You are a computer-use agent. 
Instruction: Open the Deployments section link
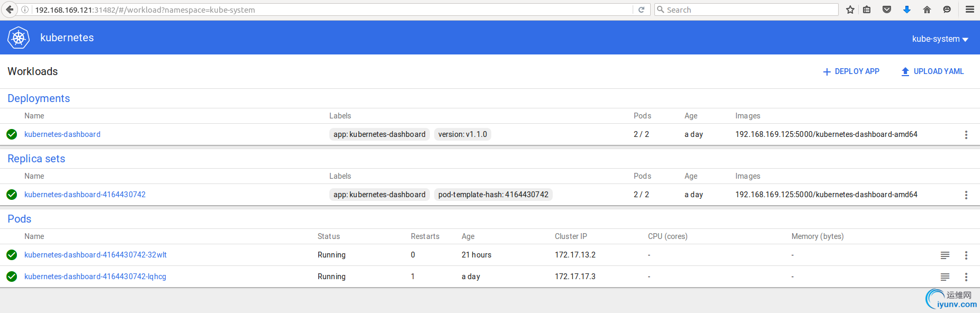39,98
